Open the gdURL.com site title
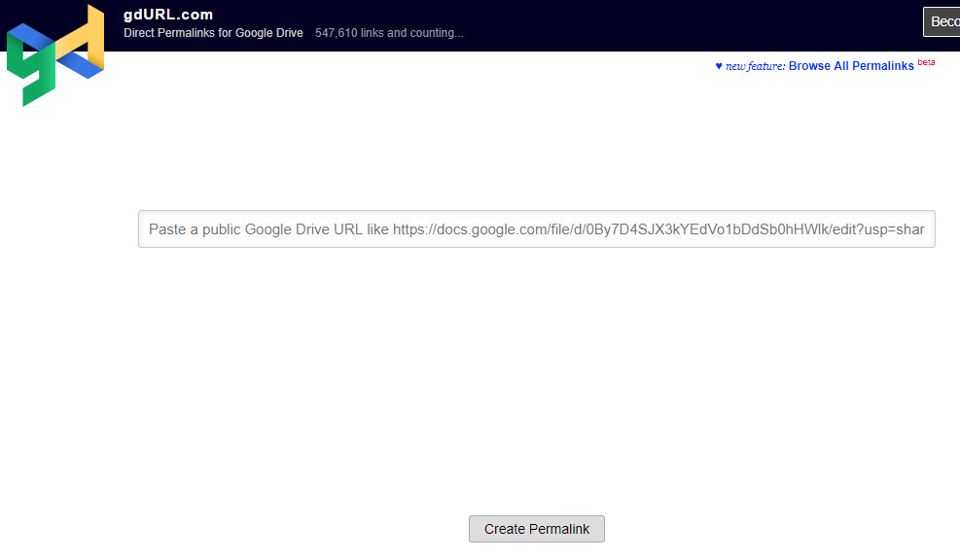The height and width of the screenshot is (560, 960). click(168, 15)
